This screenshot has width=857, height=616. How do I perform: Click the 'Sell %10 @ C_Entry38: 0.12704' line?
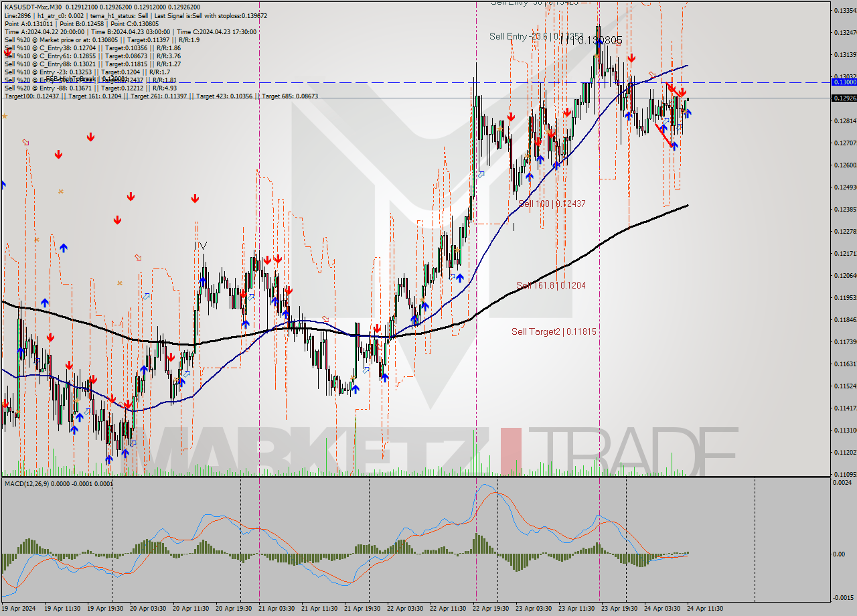tap(92, 48)
